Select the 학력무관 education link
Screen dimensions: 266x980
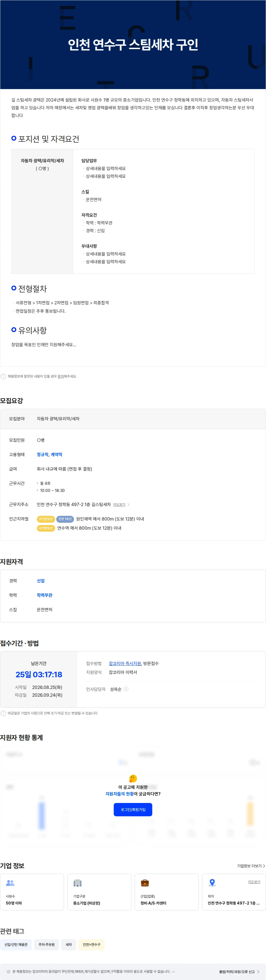(44, 595)
